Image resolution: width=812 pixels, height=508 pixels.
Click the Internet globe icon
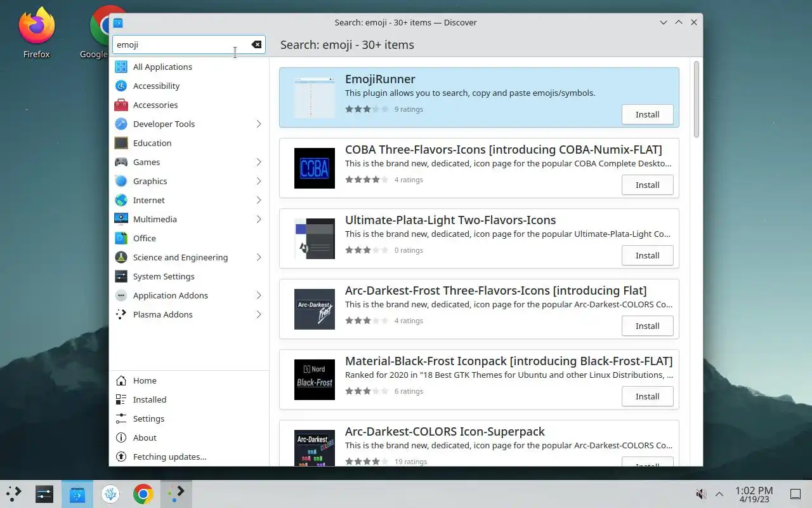pyautogui.click(x=121, y=200)
